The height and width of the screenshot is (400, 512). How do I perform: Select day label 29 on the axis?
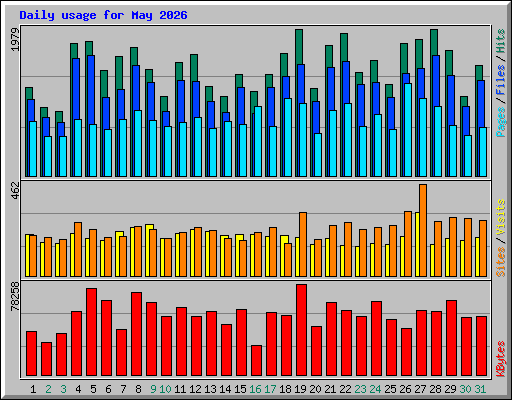pyautogui.click(x=450, y=389)
